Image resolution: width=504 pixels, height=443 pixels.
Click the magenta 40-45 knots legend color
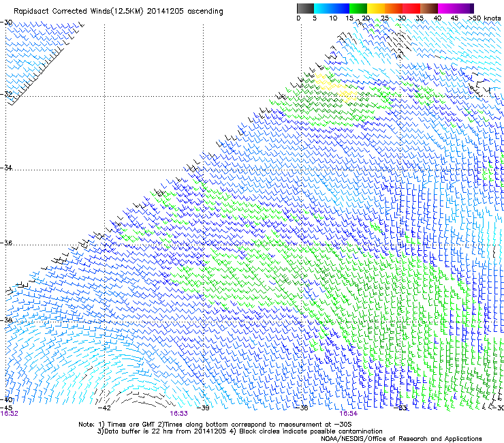(x=447, y=8)
